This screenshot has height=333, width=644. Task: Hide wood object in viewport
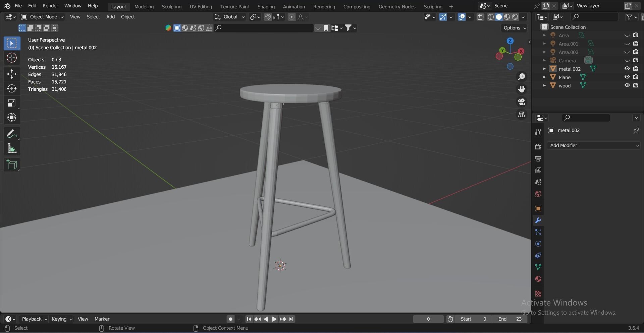[627, 85]
